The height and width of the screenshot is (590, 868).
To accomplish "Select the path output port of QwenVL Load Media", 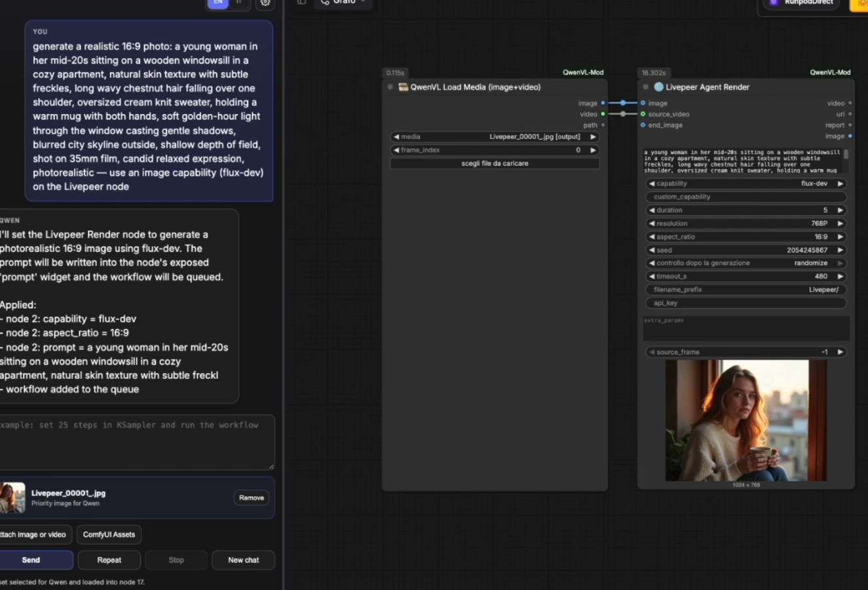I will click(603, 125).
